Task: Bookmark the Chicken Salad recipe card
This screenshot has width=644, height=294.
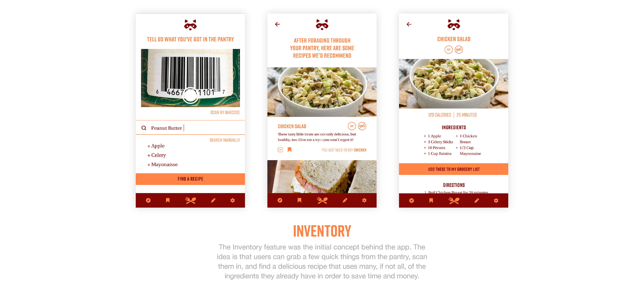Action: [x=289, y=150]
